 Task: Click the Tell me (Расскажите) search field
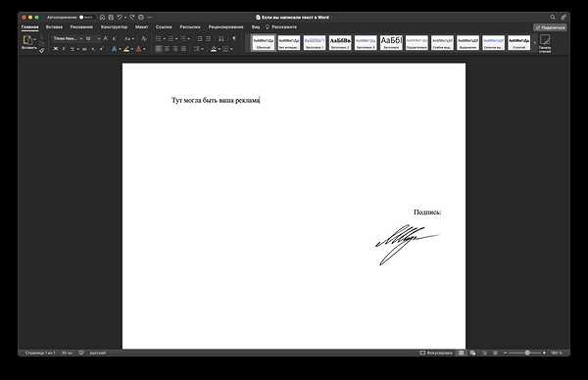(x=281, y=27)
